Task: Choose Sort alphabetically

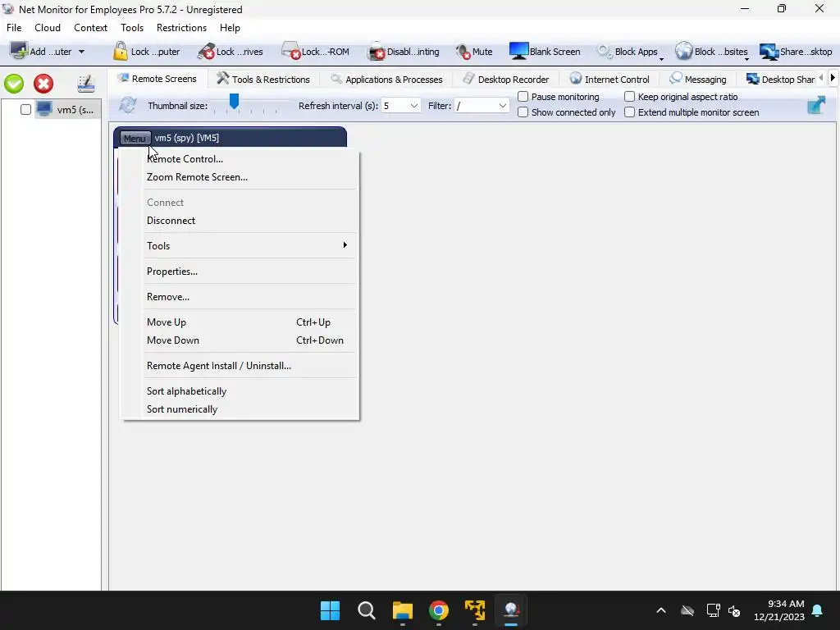Action: pos(239,391)
